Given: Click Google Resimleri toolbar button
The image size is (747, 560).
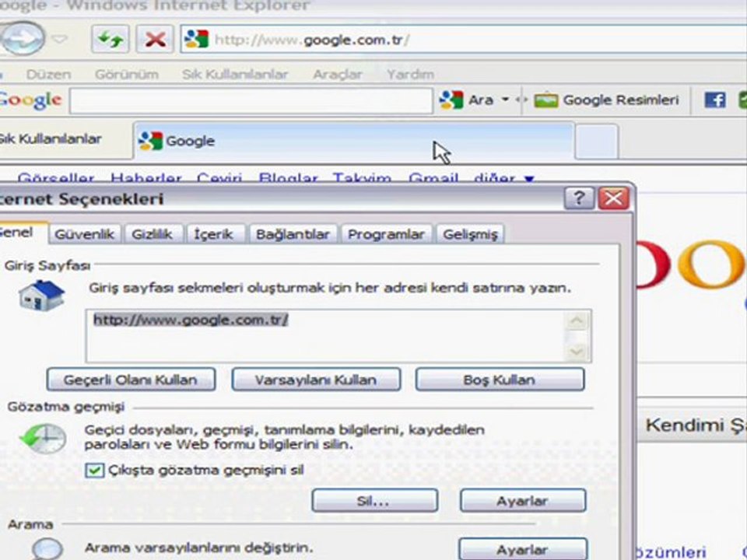Looking at the screenshot, I should [607, 100].
